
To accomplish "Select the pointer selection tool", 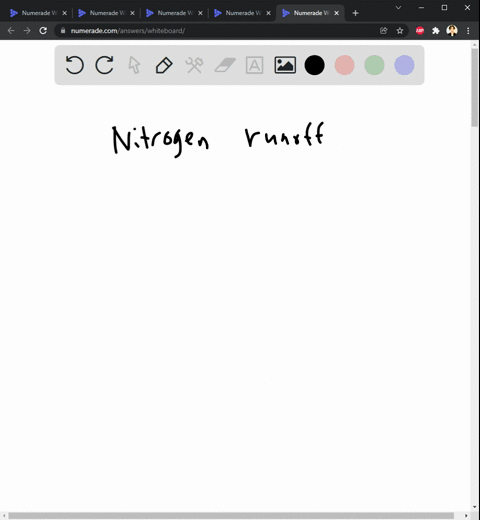I will 134,65.
